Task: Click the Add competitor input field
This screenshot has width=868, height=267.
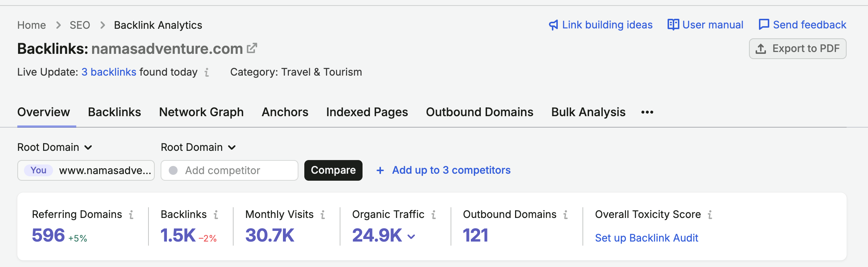Action: pos(230,170)
